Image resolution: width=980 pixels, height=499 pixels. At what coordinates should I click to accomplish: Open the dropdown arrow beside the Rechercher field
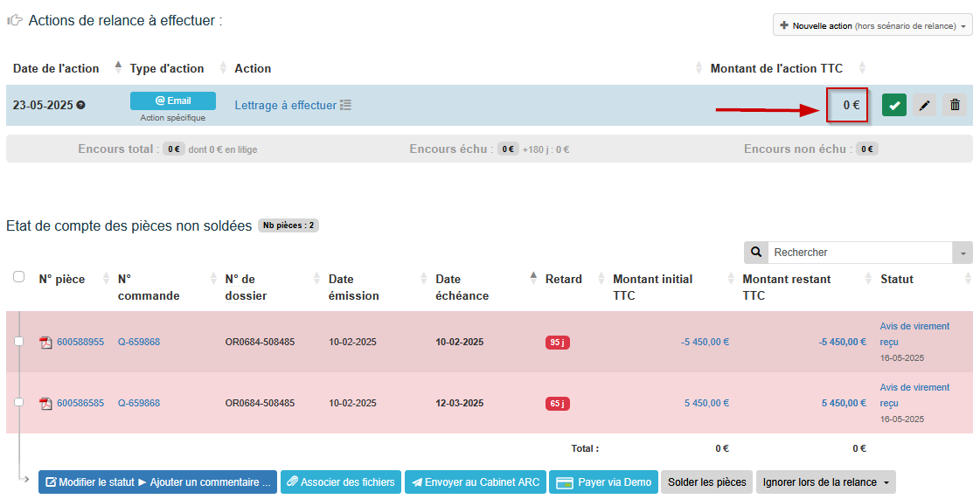pos(963,253)
